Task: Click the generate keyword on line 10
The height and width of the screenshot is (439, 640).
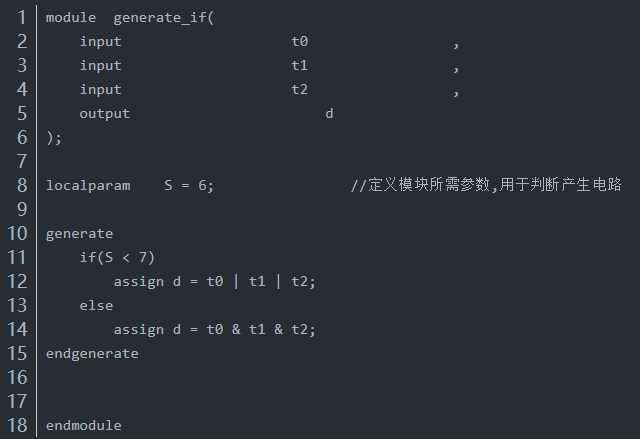Action: tap(79, 234)
